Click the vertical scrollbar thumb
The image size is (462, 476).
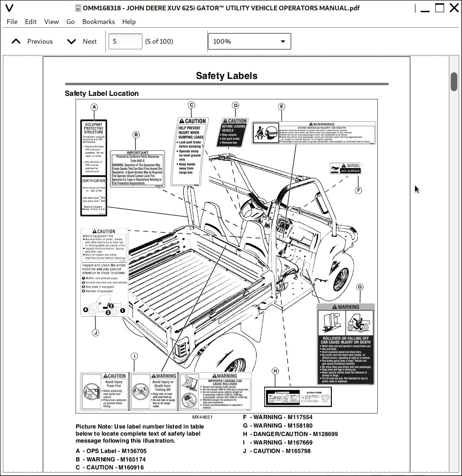[x=454, y=82]
